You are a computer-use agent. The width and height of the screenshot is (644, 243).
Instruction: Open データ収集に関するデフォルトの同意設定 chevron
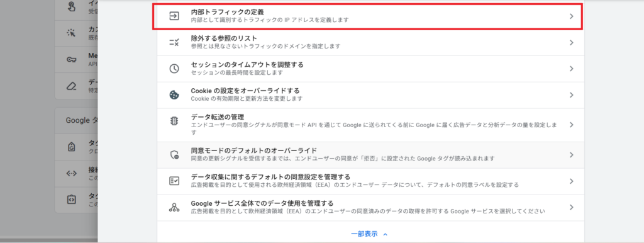click(x=571, y=181)
